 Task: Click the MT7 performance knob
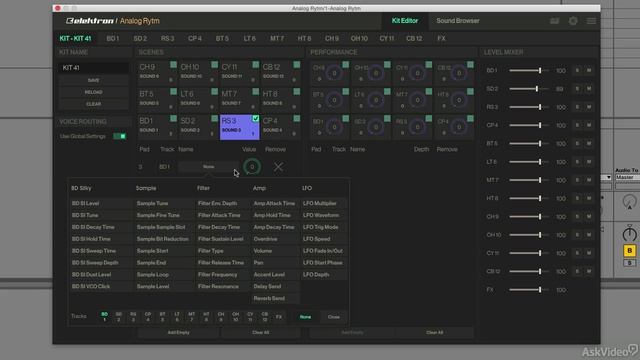click(417, 100)
